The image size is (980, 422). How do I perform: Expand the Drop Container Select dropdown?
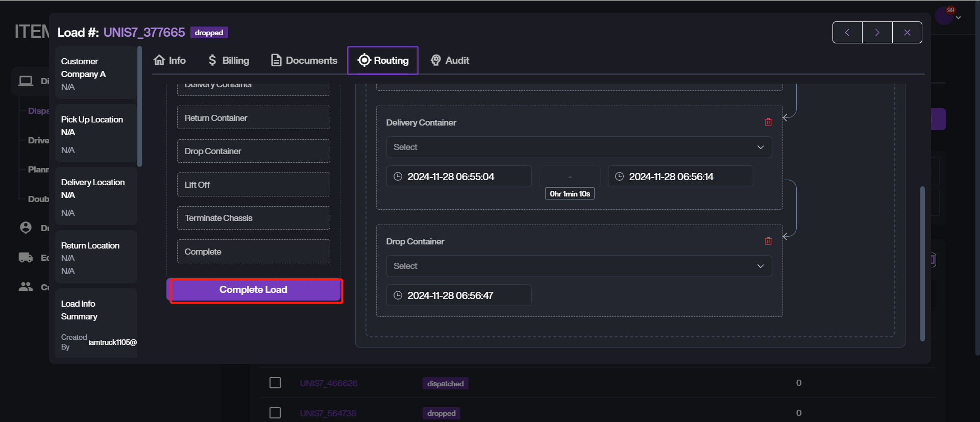point(578,266)
